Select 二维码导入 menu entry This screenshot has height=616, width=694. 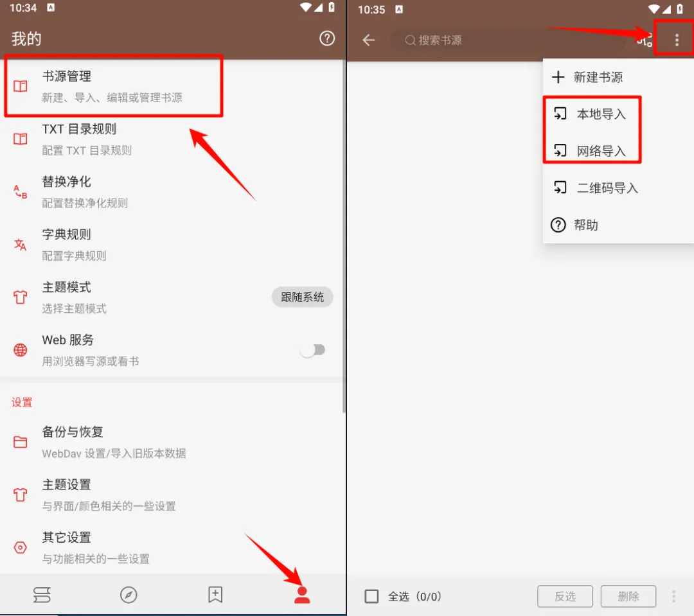[596, 188]
